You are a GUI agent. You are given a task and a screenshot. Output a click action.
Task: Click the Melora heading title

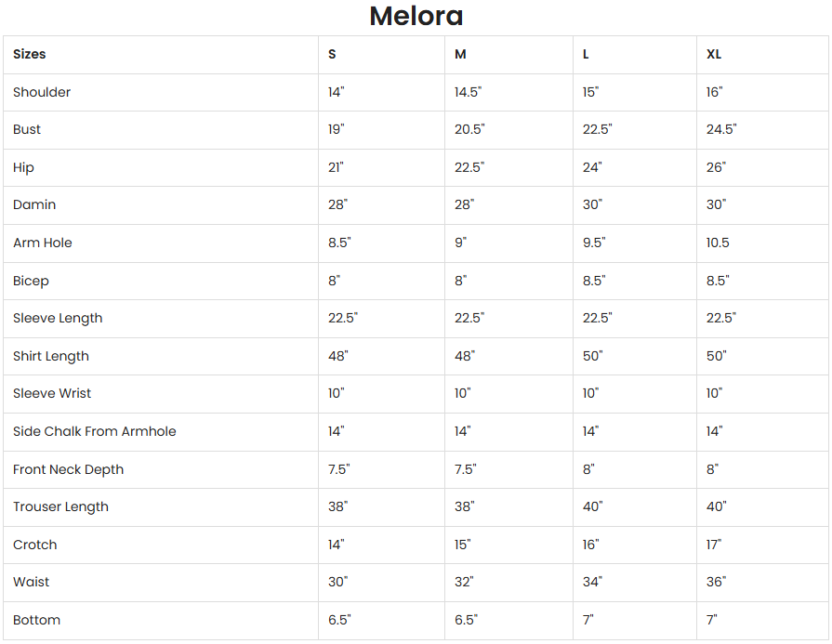pos(416,16)
